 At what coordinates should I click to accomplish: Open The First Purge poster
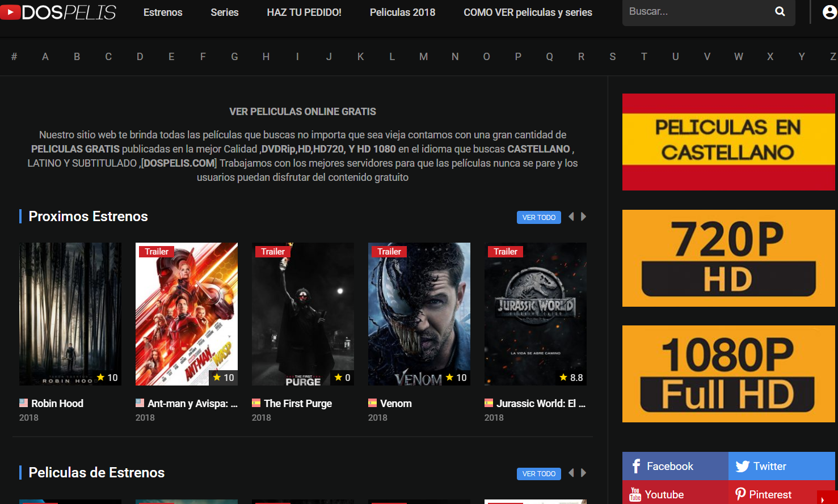[x=303, y=314]
